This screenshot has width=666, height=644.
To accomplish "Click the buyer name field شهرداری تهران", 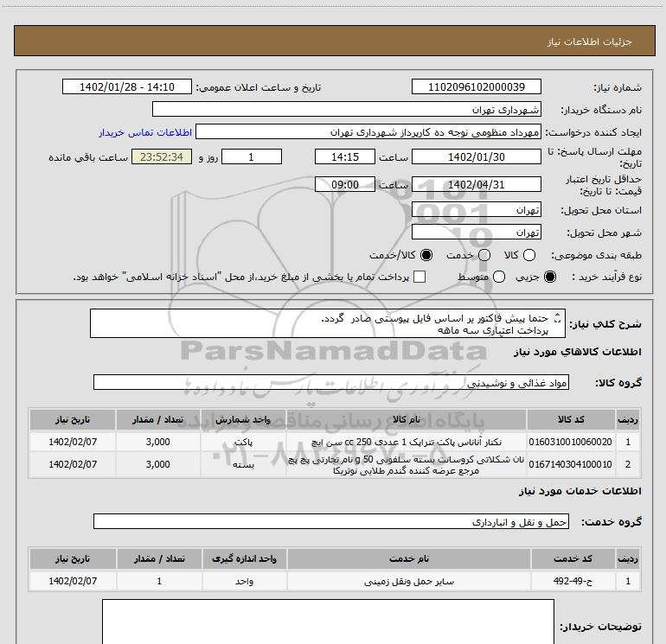I will (x=347, y=110).
